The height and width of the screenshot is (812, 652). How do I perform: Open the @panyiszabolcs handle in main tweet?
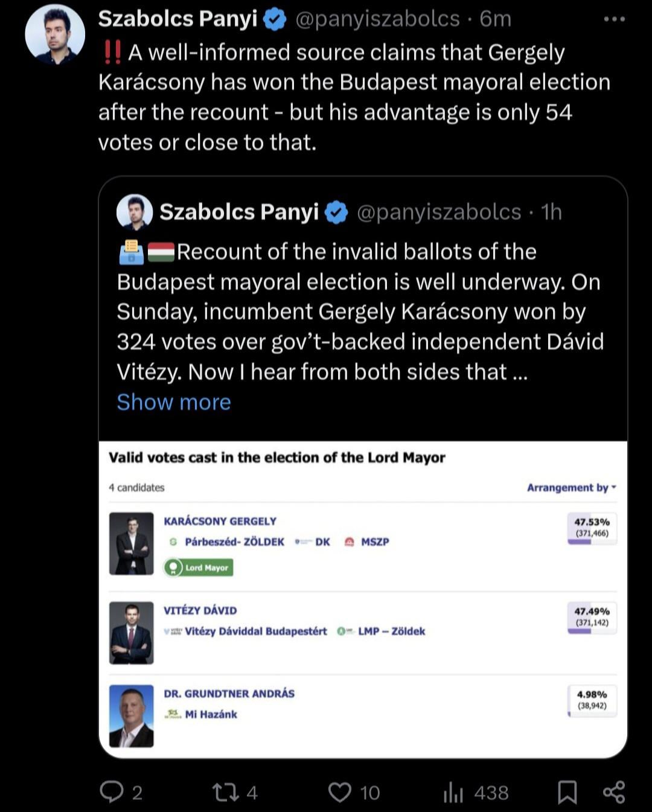[377, 19]
